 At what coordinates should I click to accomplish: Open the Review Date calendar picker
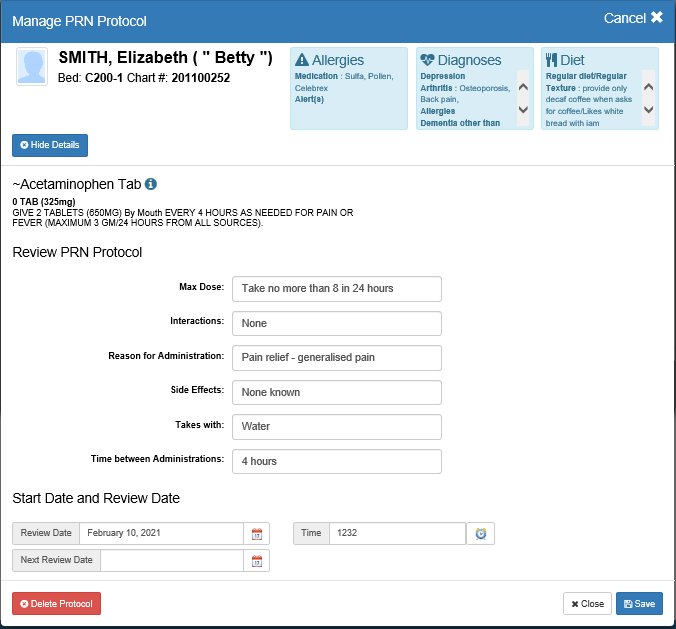tap(257, 534)
